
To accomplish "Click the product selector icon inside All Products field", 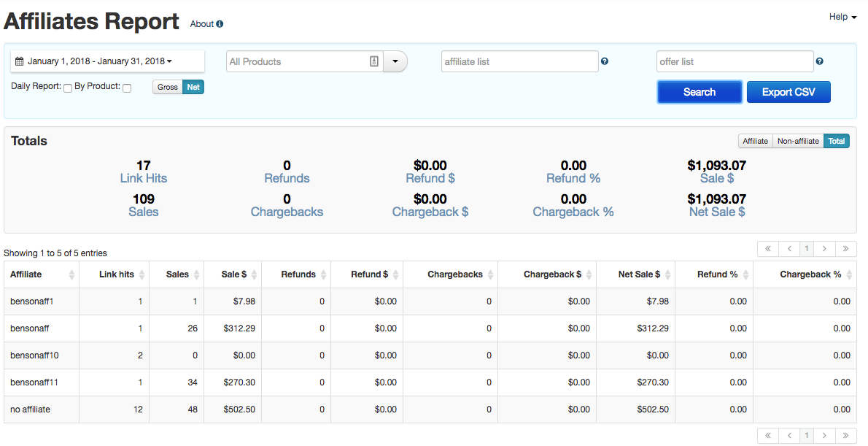I will point(374,61).
